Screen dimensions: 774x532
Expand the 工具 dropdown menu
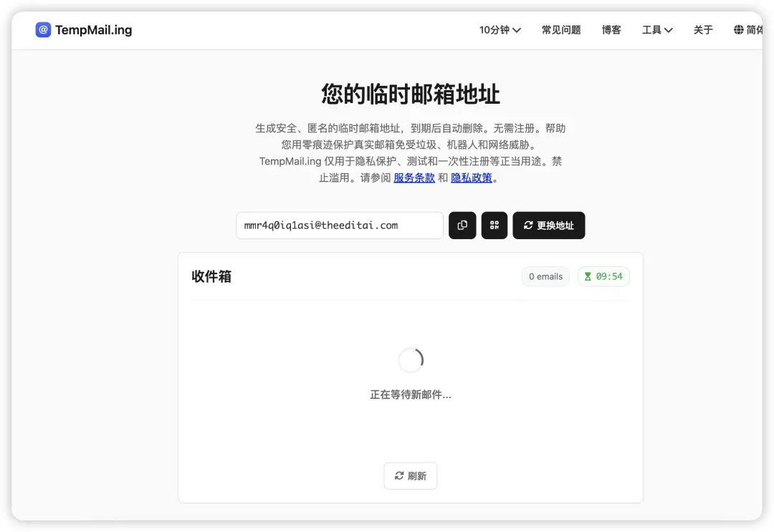[x=657, y=30]
